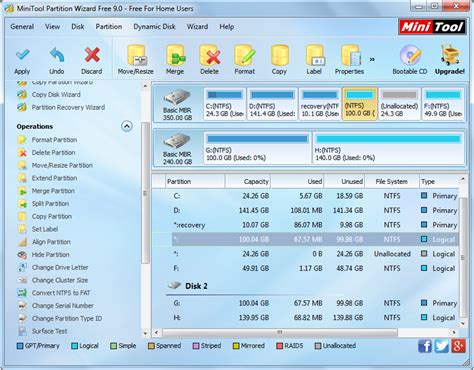The image size is (474, 370).
Task: Sort the table by File System column header
Action: (392, 182)
